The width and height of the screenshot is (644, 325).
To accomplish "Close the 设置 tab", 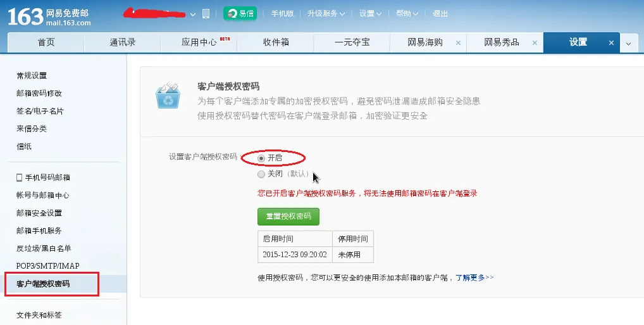I will pos(611,43).
